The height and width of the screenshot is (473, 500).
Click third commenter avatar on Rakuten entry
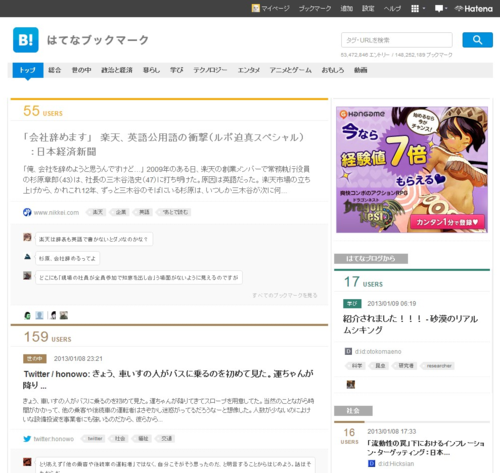(27, 276)
